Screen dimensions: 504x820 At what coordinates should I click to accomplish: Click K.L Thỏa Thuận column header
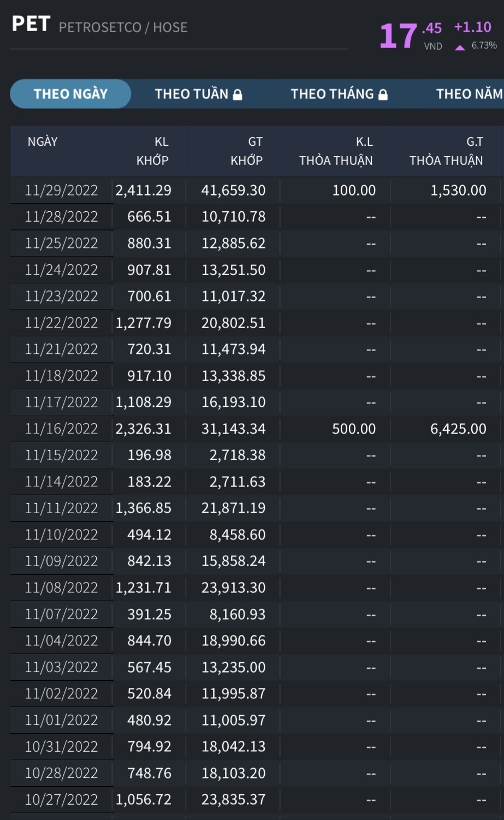point(336,151)
